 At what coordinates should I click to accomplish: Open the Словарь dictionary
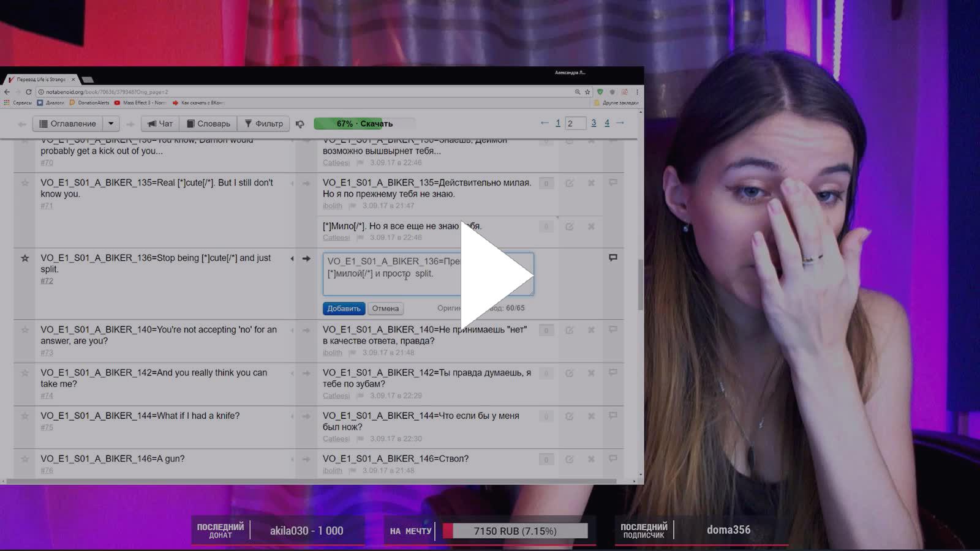pyautogui.click(x=208, y=124)
